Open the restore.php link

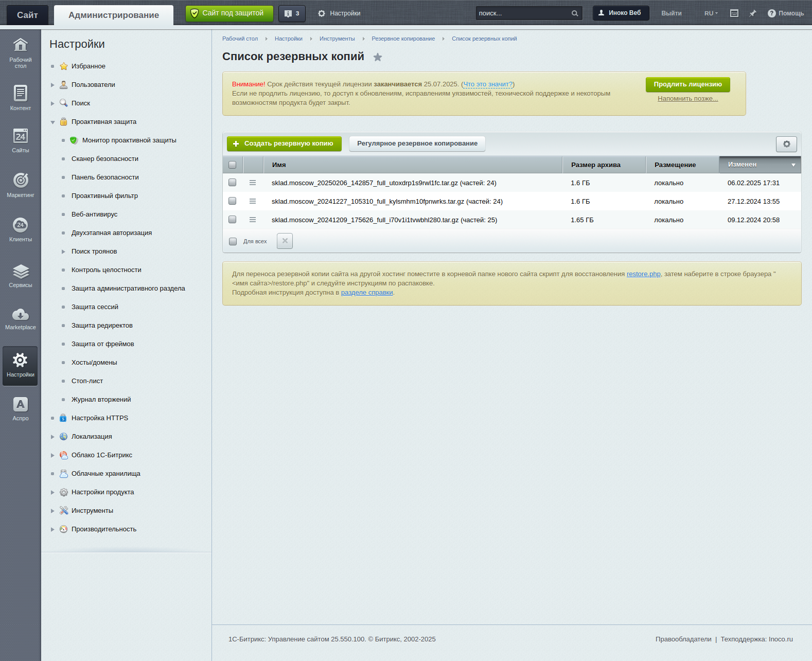(x=643, y=274)
